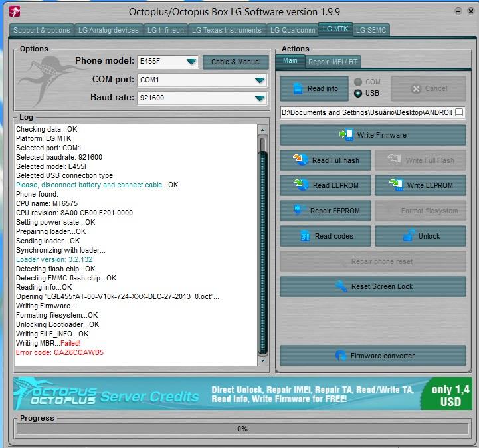Image resolution: width=479 pixels, height=448 pixels.
Task: Minimize the Octoplus window
Action: click(x=458, y=11)
